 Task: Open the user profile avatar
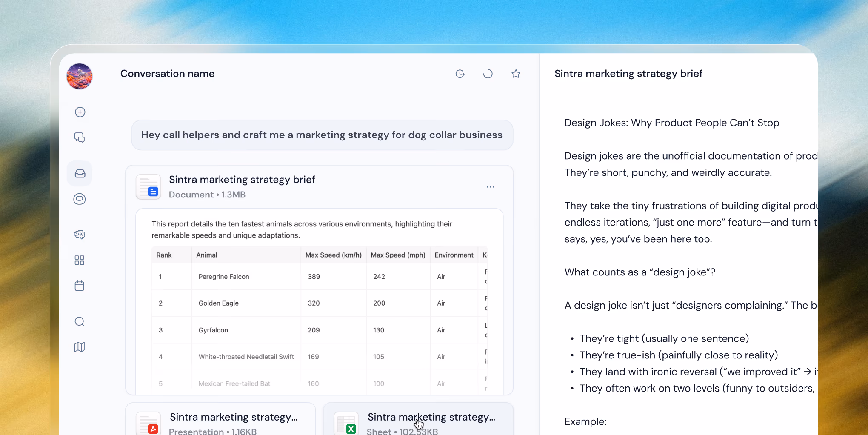[x=80, y=76]
